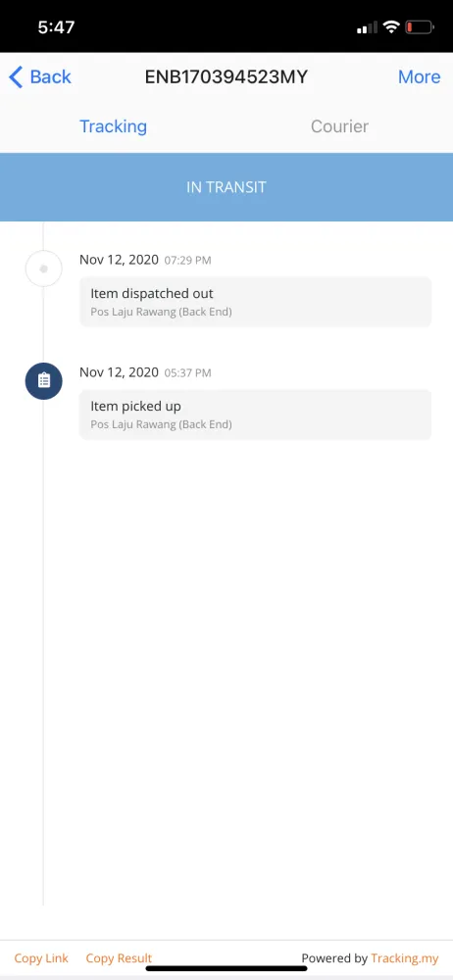Screen dimensions: 453x980
Task: Tap the status bar clock showing 5:47
Action: [x=56, y=26]
